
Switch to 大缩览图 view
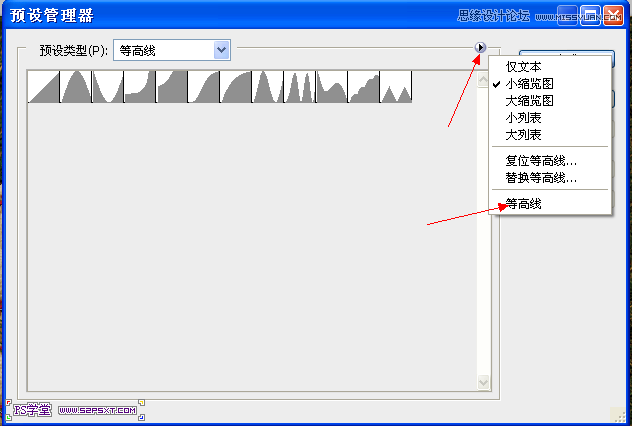[550, 100]
